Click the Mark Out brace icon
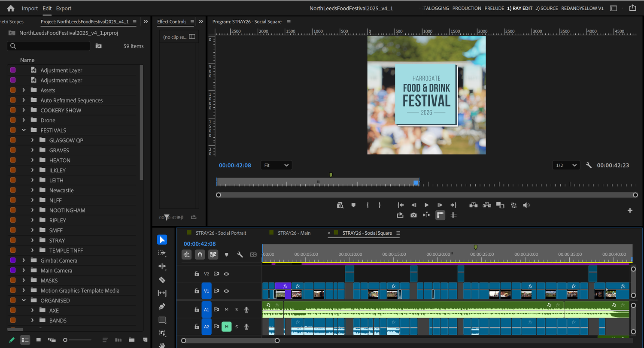This screenshot has width=644, height=348. coord(380,205)
